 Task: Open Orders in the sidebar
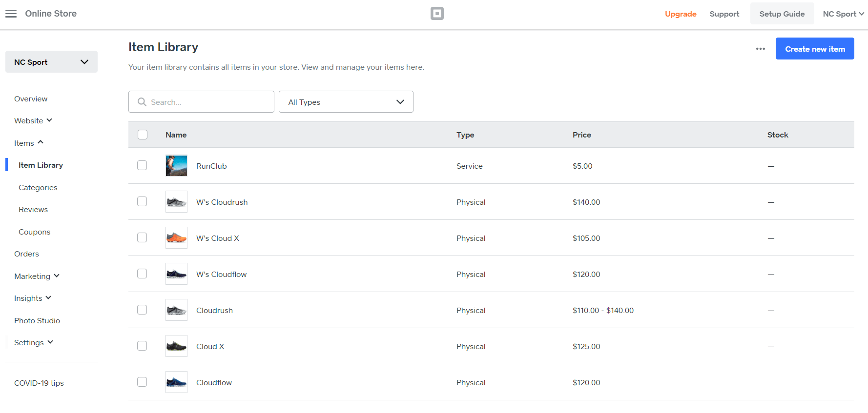click(26, 254)
